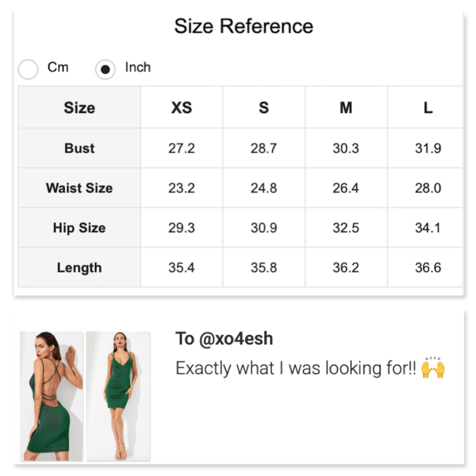The width and height of the screenshot is (476, 476).
Task: Select the Cm unit radio button
Action: tap(28, 69)
